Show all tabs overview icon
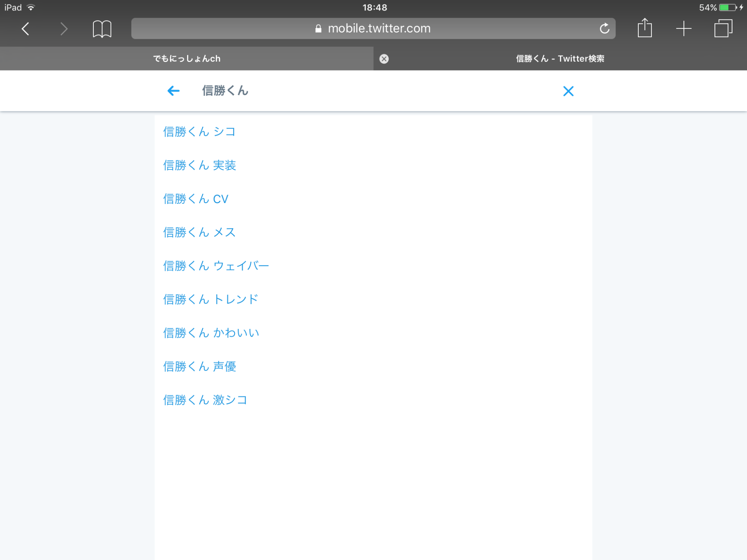The image size is (747, 560). (x=723, y=29)
